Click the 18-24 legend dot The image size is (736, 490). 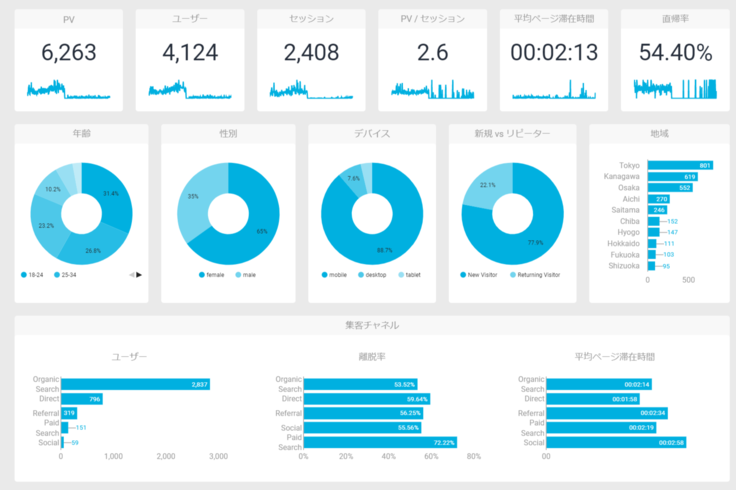click(x=24, y=274)
